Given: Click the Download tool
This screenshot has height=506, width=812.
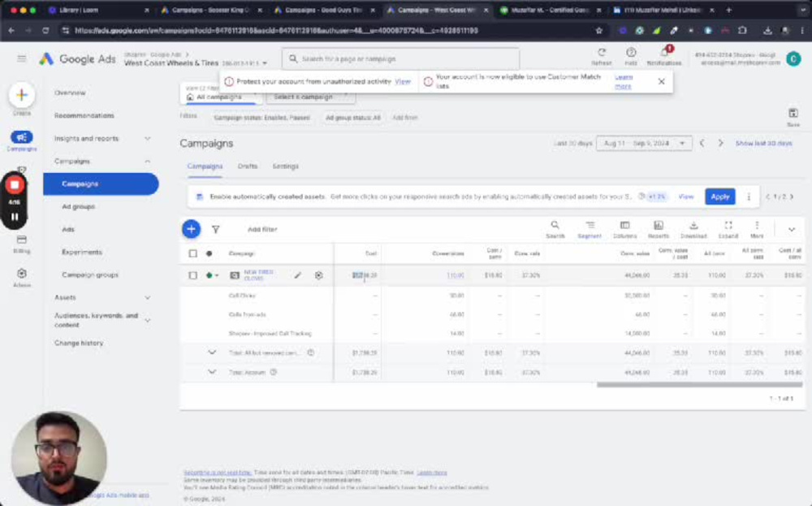Looking at the screenshot, I should tap(693, 229).
